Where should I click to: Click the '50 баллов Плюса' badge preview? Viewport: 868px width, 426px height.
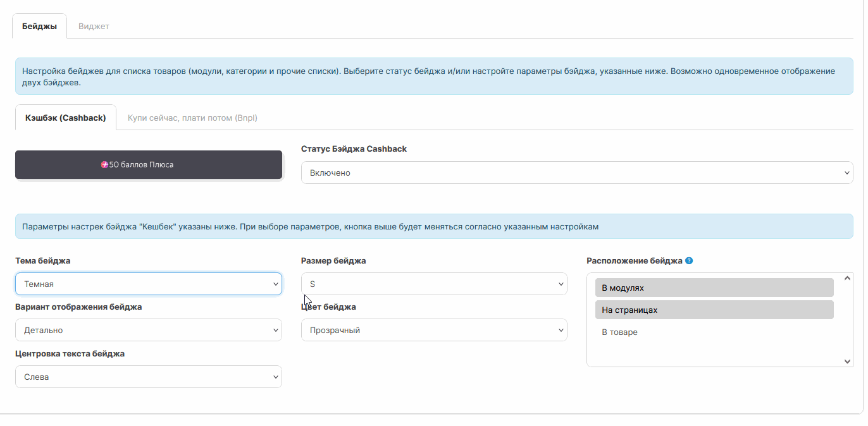(149, 165)
